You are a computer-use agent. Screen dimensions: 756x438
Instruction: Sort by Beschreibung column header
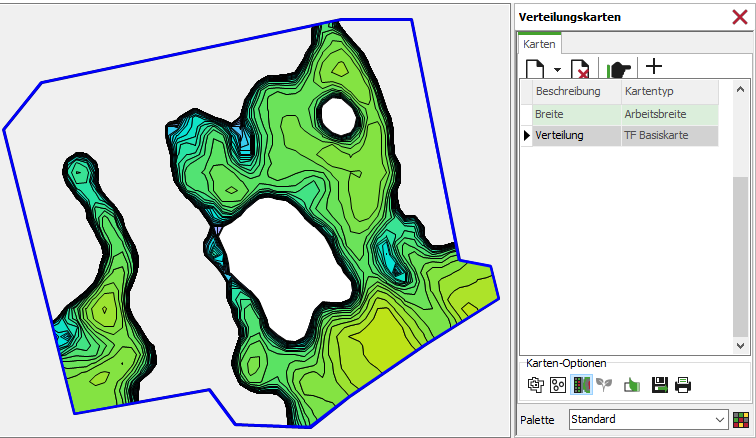coord(575,92)
